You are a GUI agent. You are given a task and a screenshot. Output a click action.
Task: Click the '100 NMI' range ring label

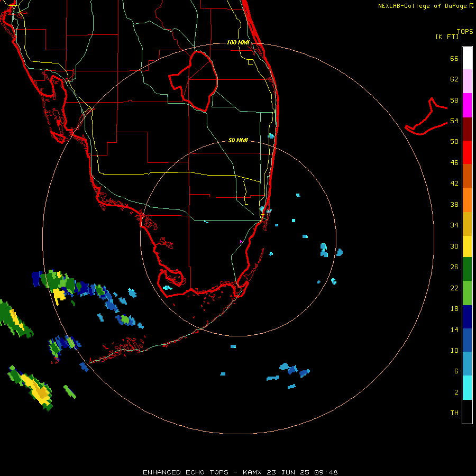point(238,42)
